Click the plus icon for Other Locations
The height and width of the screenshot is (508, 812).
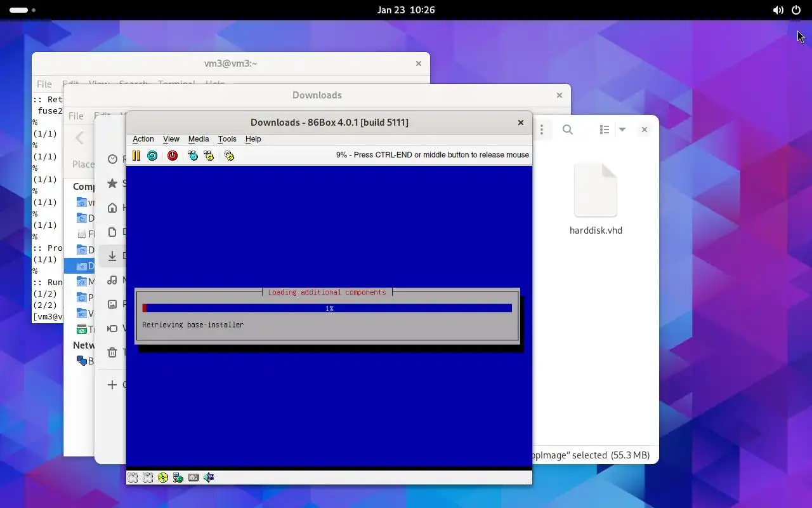[x=112, y=385]
